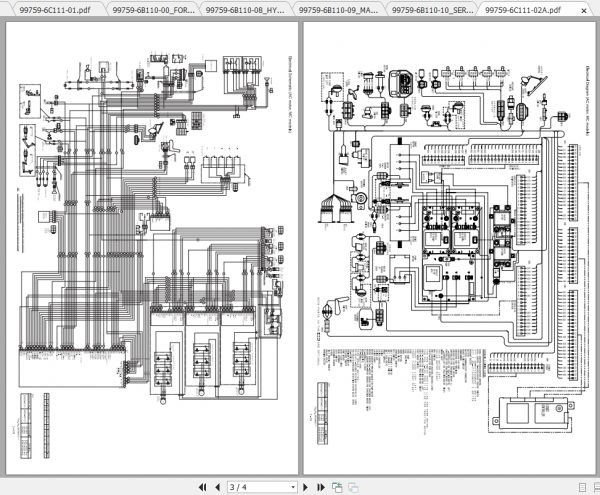
Task: Open the 99759-6B110-00_FOR... tab
Action: (153, 10)
